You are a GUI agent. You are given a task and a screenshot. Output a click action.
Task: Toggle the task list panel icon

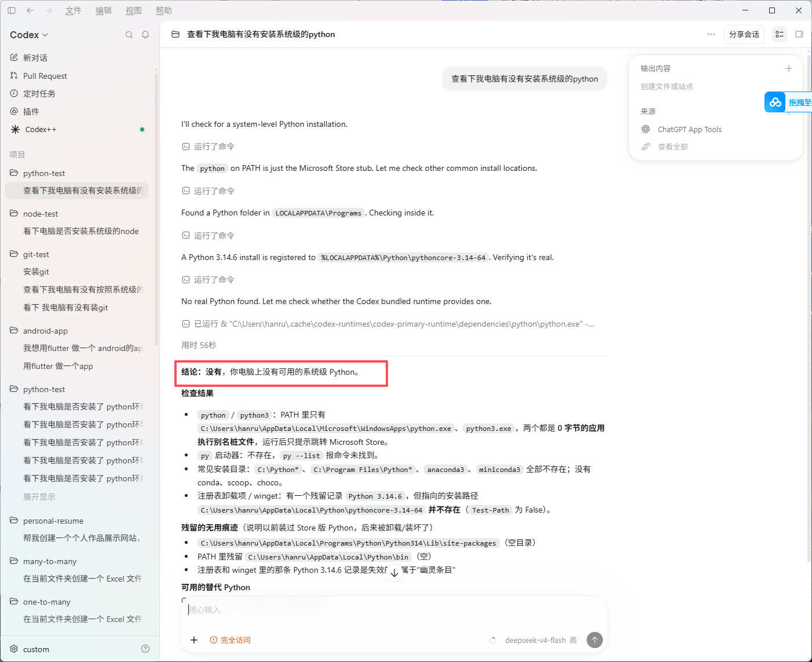pos(780,34)
